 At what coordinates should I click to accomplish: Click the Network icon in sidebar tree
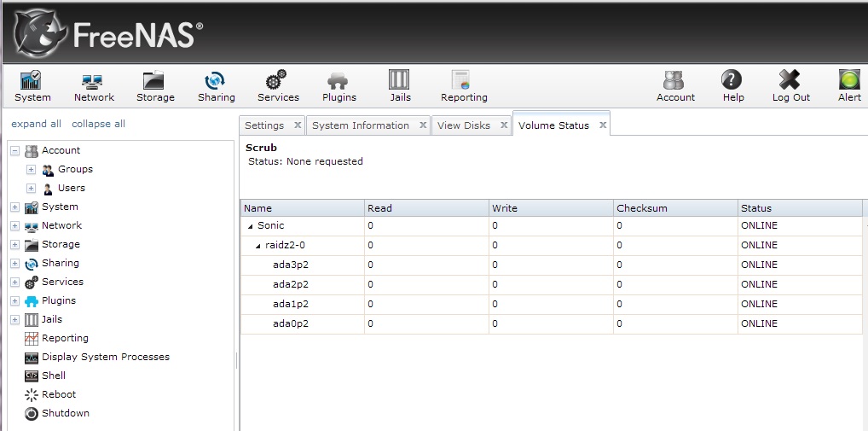(32, 226)
